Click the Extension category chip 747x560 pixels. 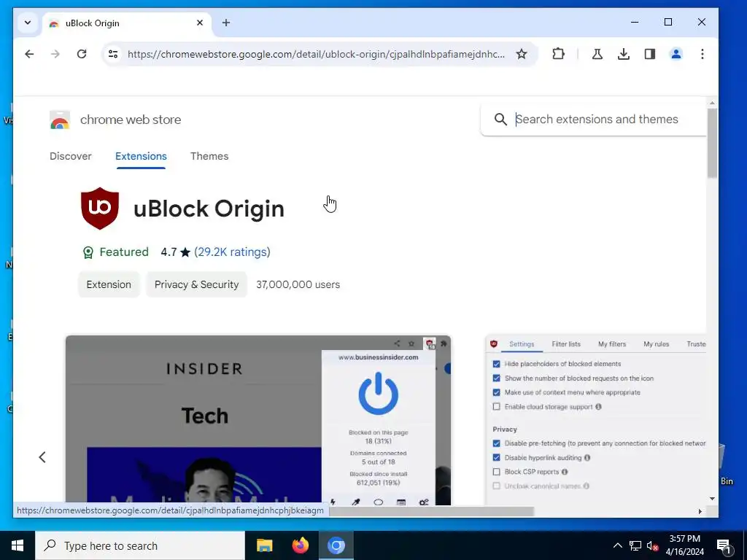[109, 284]
